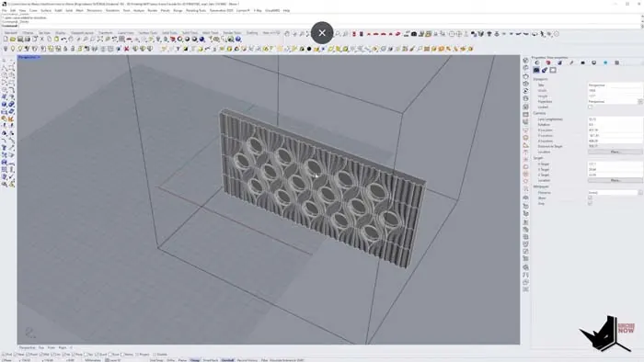Open the File menu
The width and height of the screenshot is (644, 362).
(x=4, y=10)
